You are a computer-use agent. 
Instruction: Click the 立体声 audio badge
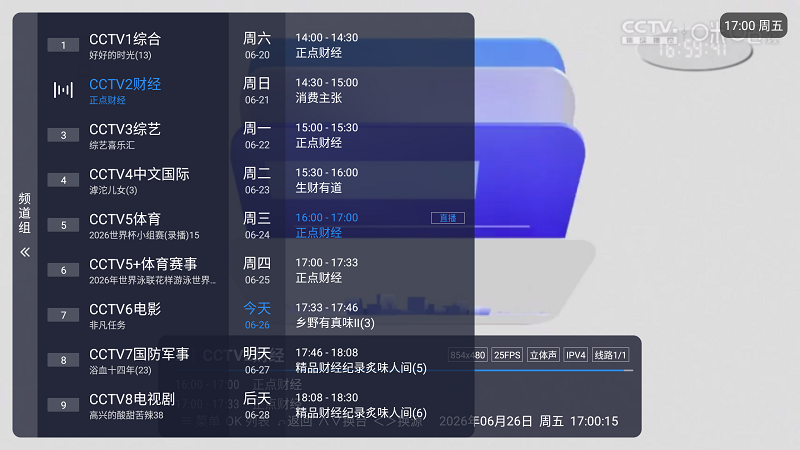543,355
